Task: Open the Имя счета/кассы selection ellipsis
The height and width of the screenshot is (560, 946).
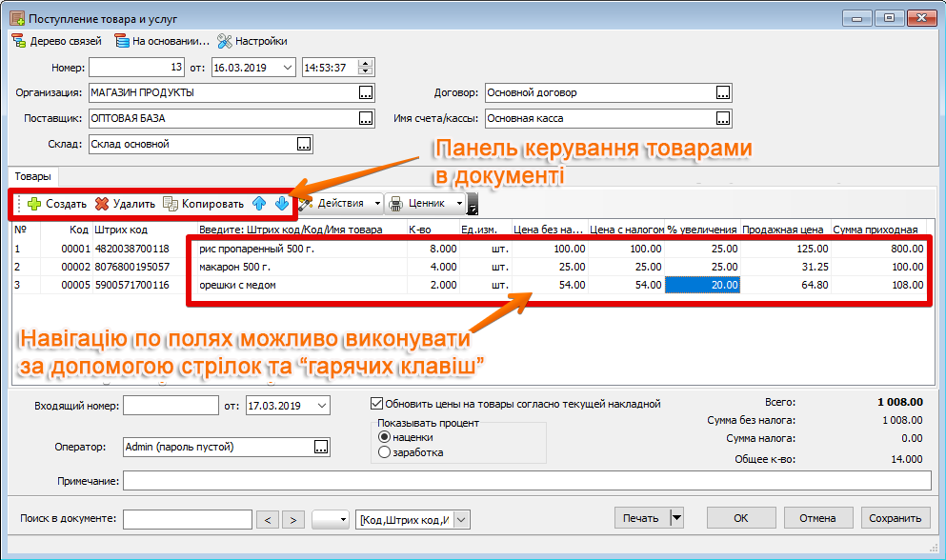Action: [x=723, y=118]
